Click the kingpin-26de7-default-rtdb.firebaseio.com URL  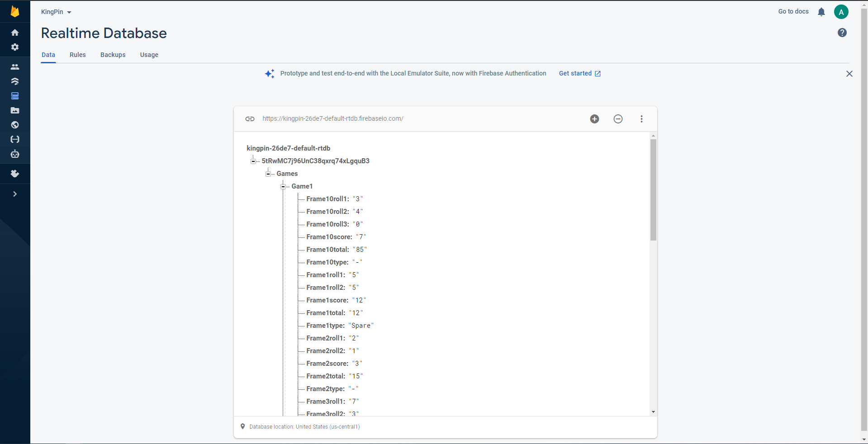pyautogui.click(x=333, y=118)
